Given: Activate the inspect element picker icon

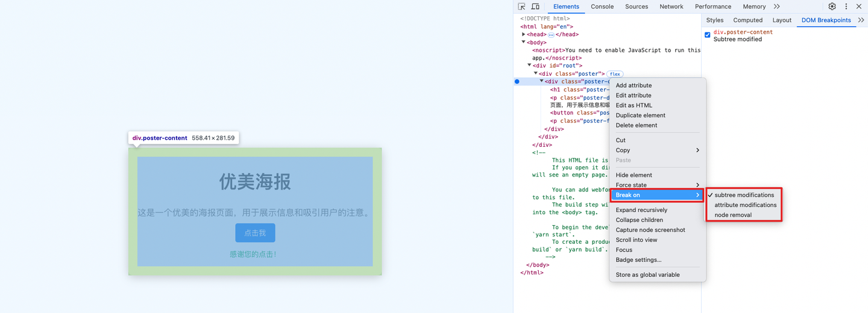Looking at the screenshot, I should pos(522,7).
